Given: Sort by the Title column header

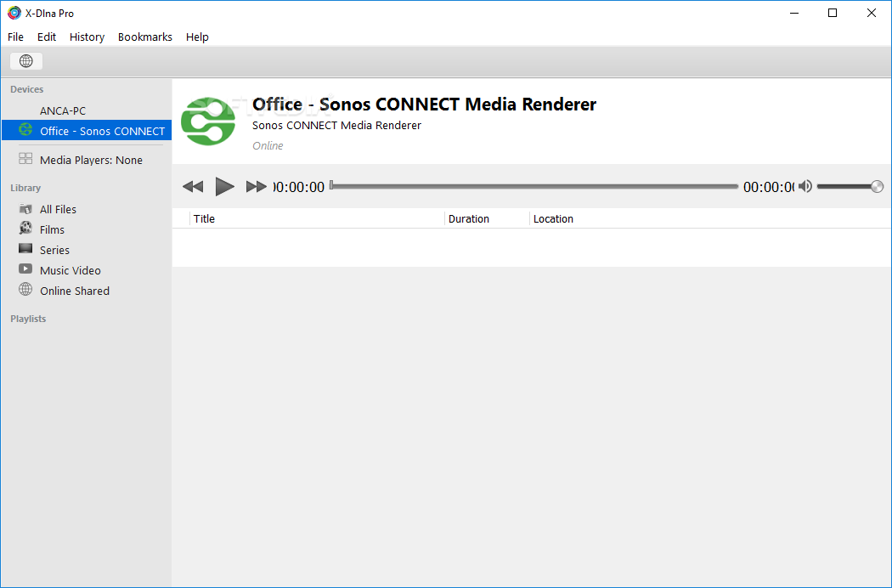Looking at the screenshot, I should click(x=317, y=218).
